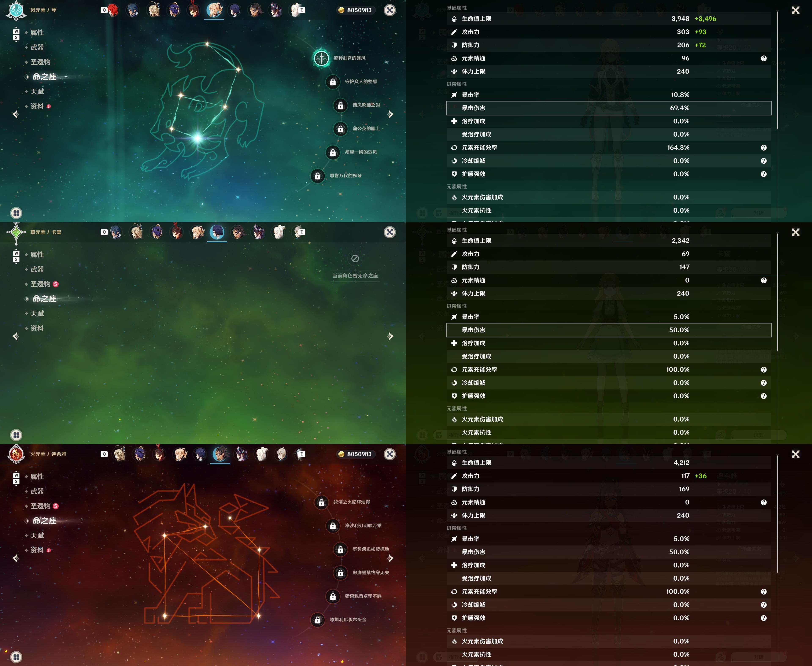Close the 草元素 / 卡蜜 character screen
Image resolution: width=812 pixels, height=666 pixels.
[390, 232]
